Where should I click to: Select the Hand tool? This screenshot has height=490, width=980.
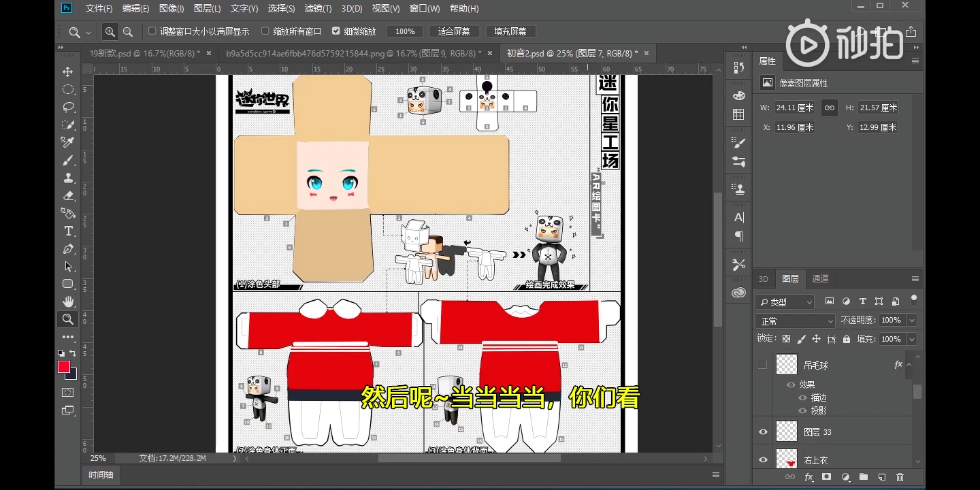[68, 301]
